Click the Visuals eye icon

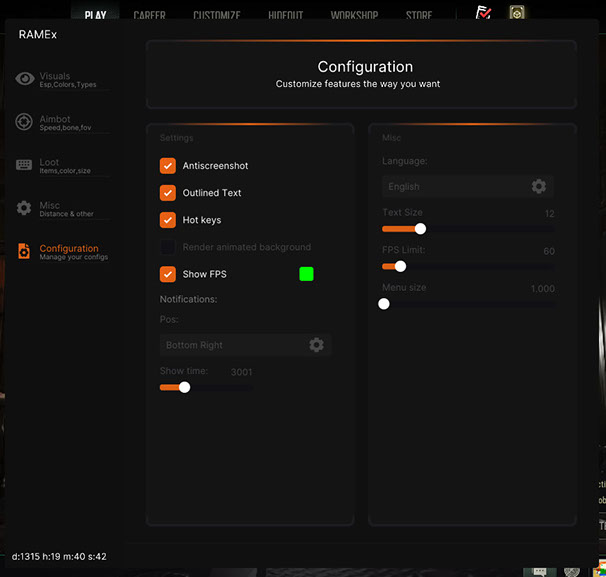(25, 79)
